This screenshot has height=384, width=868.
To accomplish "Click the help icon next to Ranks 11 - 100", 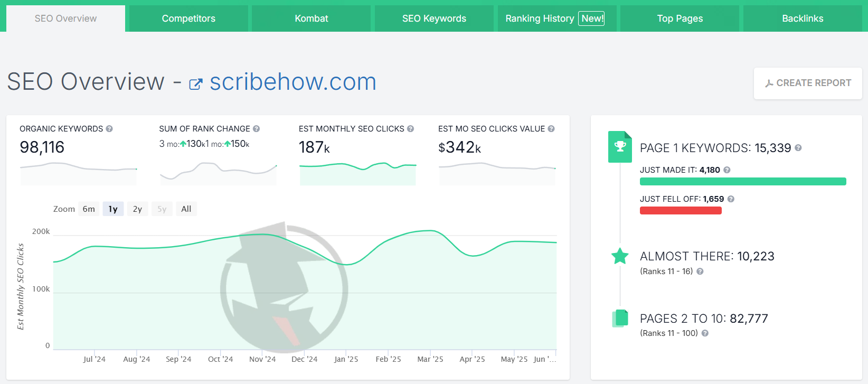I will pos(705,333).
